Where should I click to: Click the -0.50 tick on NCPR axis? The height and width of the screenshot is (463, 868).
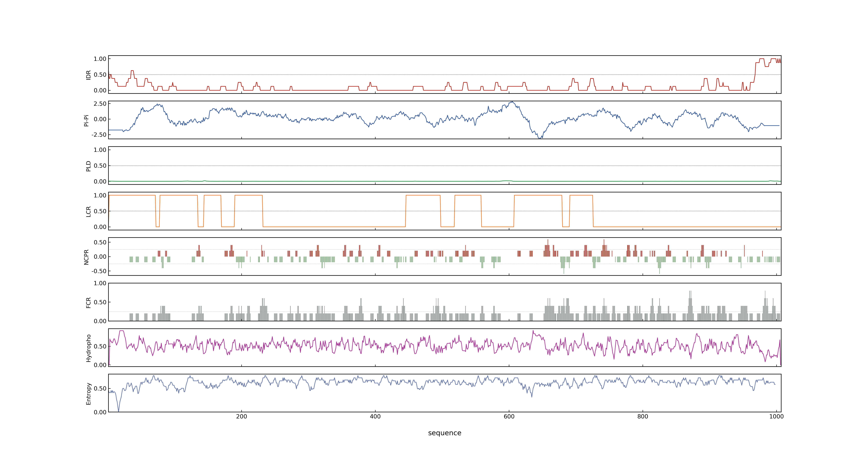click(99, 271)
